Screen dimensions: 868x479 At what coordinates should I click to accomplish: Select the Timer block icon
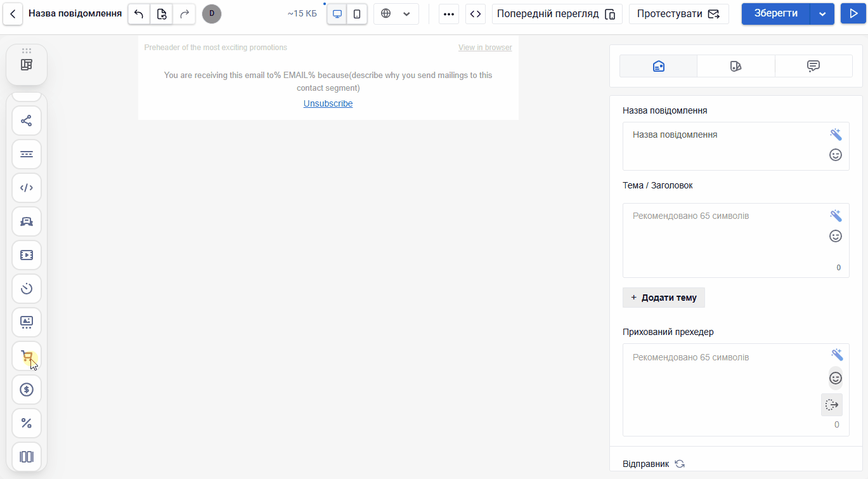point(27,289)
